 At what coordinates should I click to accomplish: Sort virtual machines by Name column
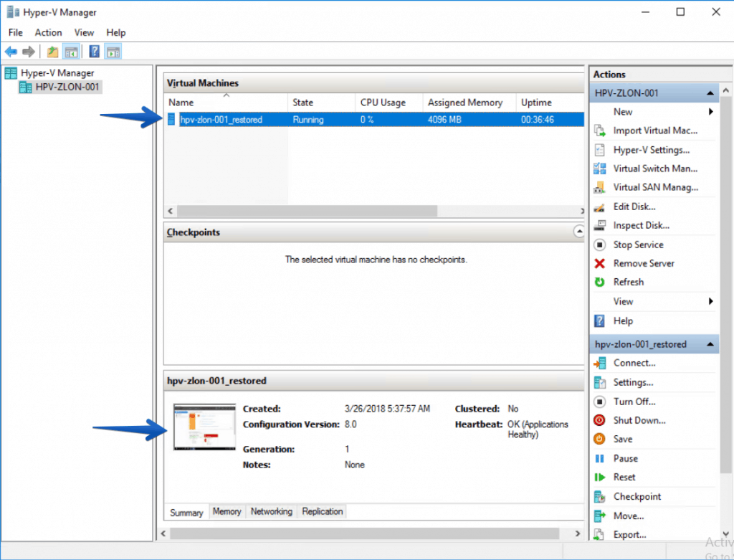click(226, 103)
